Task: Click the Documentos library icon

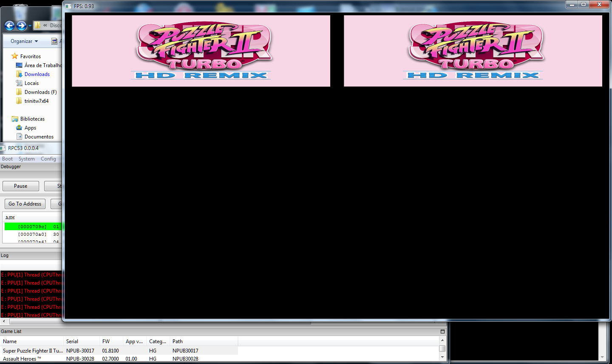Action: (19, 137)
